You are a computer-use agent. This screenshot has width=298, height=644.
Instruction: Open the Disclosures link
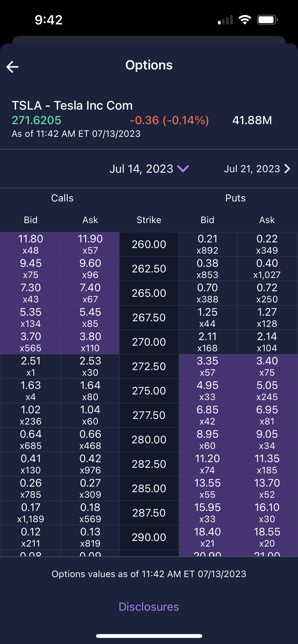click(x=149, y=607)
